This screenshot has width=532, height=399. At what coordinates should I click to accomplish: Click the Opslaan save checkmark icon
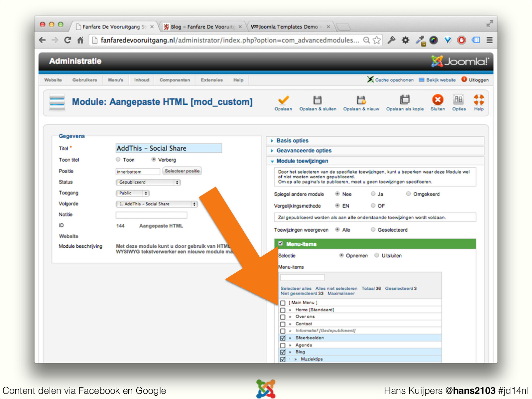click(283, 100)
